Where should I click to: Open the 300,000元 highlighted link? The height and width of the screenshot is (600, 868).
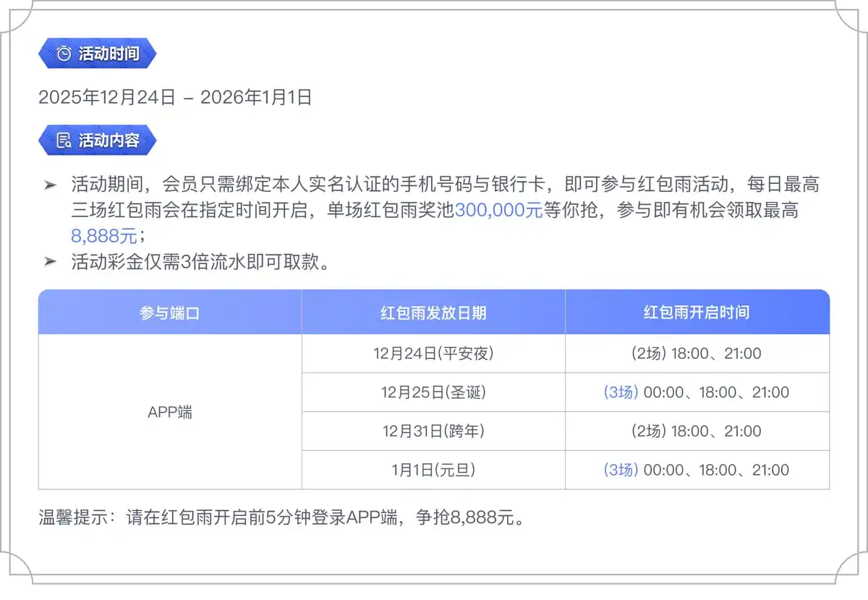[x=501, y=211]
